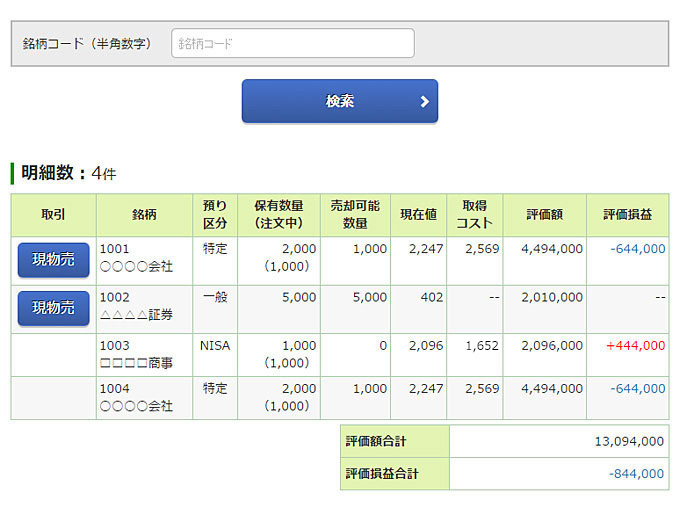This screenshot has width=680, height=512.
Task: Click valuation 4,494,000 in 1004 row
Action: 552,388
